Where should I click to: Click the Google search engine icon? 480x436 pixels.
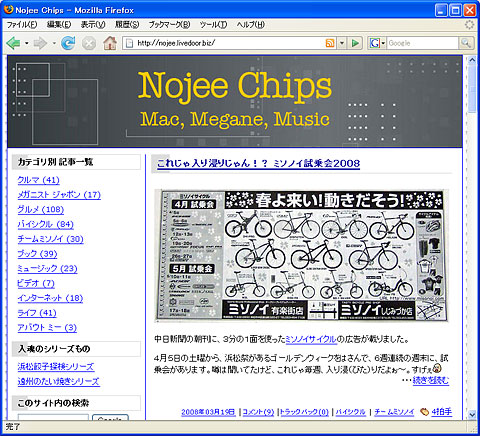point(375,43)
